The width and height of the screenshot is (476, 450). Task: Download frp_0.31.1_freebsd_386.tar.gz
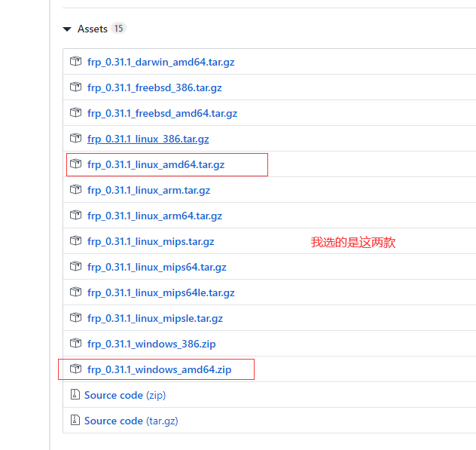[x=154, y=87]
